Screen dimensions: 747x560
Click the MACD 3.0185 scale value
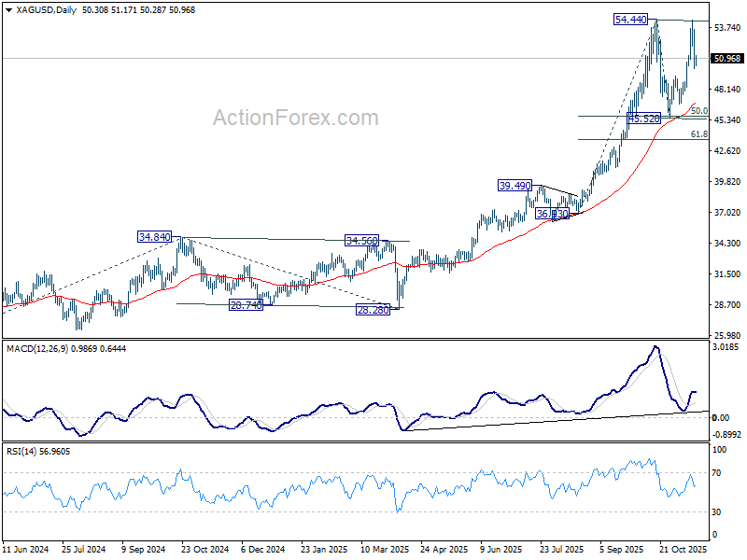[726, 346]
